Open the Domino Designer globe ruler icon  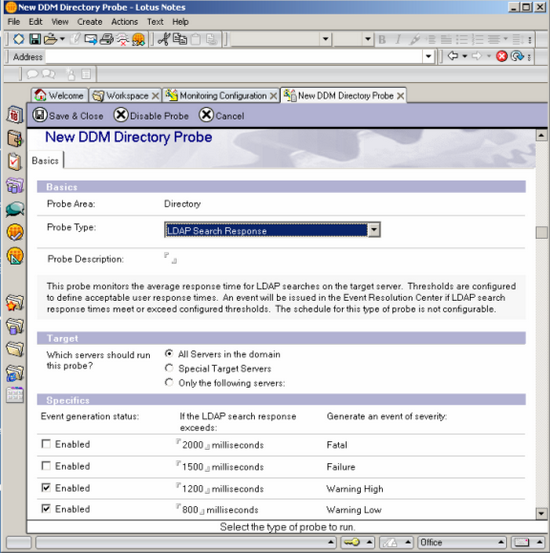tap(15, 256)
